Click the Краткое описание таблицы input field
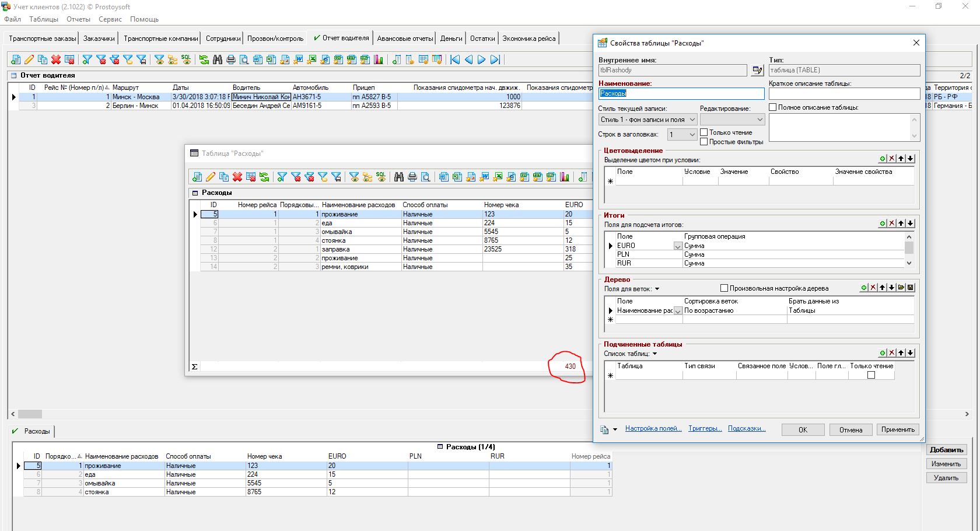The width and height of the screenshot is (980, 531). click(844, 93)
